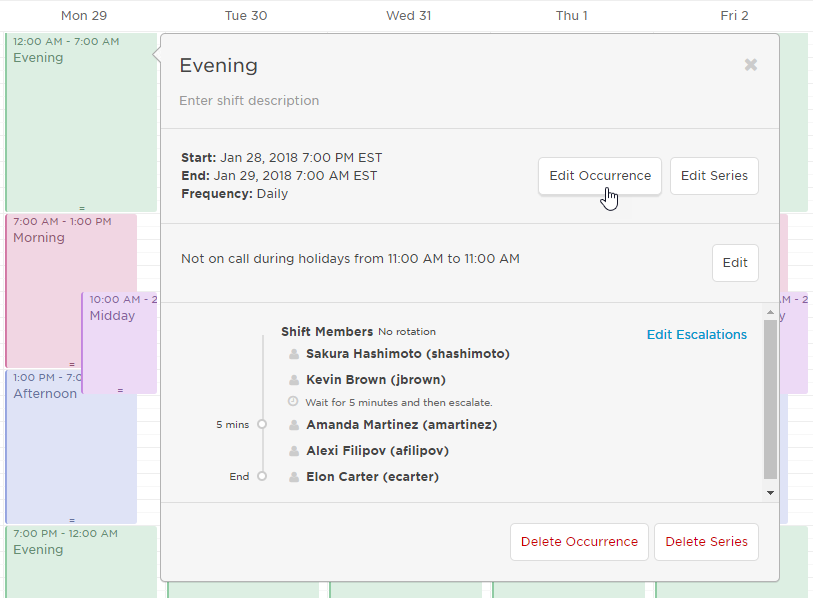Close the Evening shift details dialog

pos(751,64)
